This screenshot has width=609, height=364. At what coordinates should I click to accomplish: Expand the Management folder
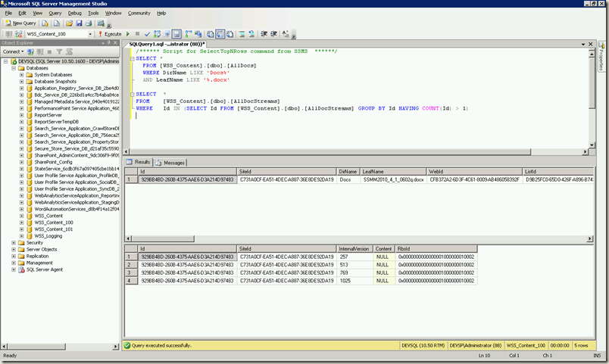[x=14, y=263]
